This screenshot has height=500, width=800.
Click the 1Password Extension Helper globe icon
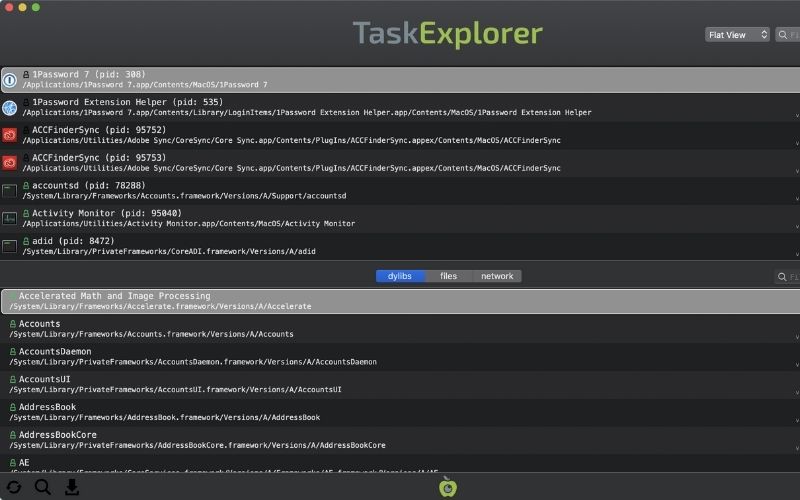pyautogui.click(x=10, y=108)
